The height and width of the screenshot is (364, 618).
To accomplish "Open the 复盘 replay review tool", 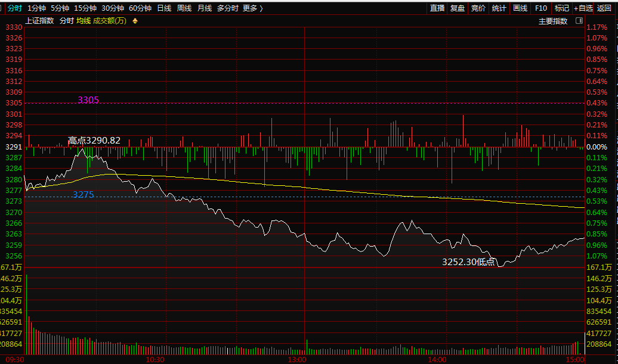I will (x=458, y=8).
